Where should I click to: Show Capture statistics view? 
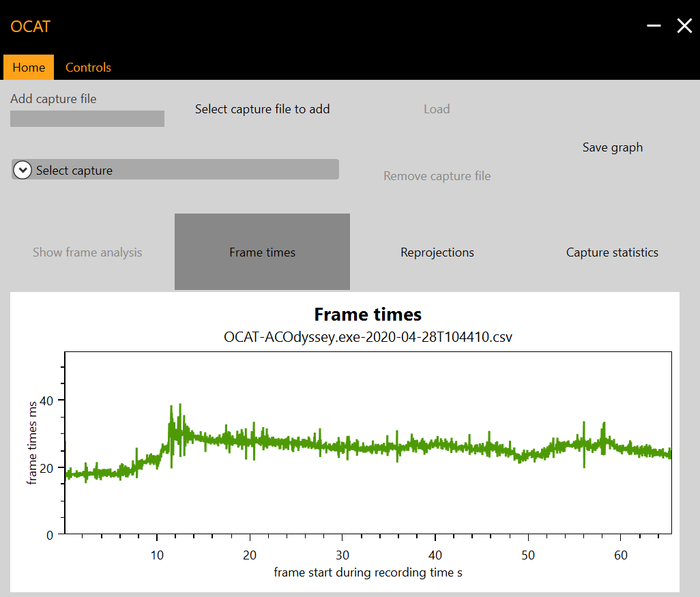(x=612, y=252)
